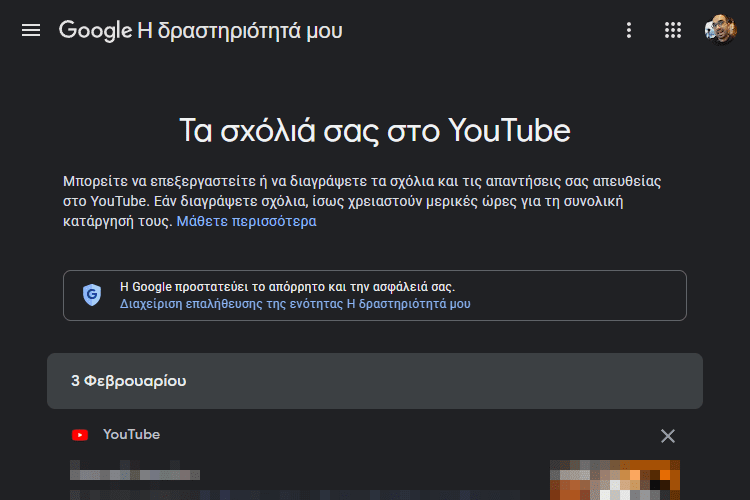Open the three-dot more options menu

[x=629, y=30]
